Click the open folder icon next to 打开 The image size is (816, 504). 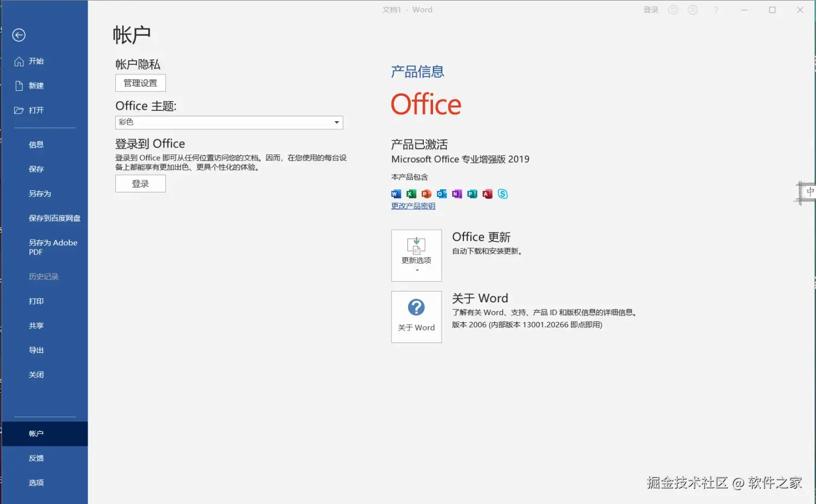[19, 110]
